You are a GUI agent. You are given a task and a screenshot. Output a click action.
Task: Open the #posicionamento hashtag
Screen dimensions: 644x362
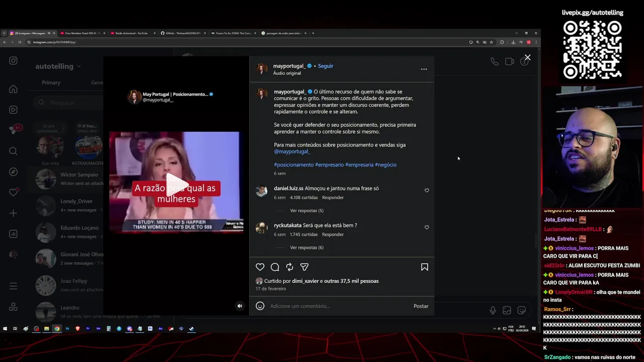click(x=294, y=165)
